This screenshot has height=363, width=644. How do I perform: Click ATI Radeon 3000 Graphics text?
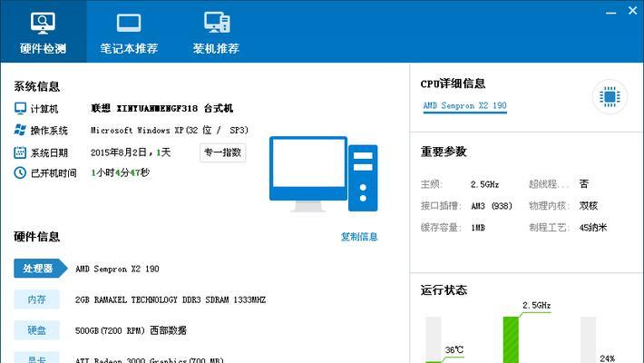point(149,359)
